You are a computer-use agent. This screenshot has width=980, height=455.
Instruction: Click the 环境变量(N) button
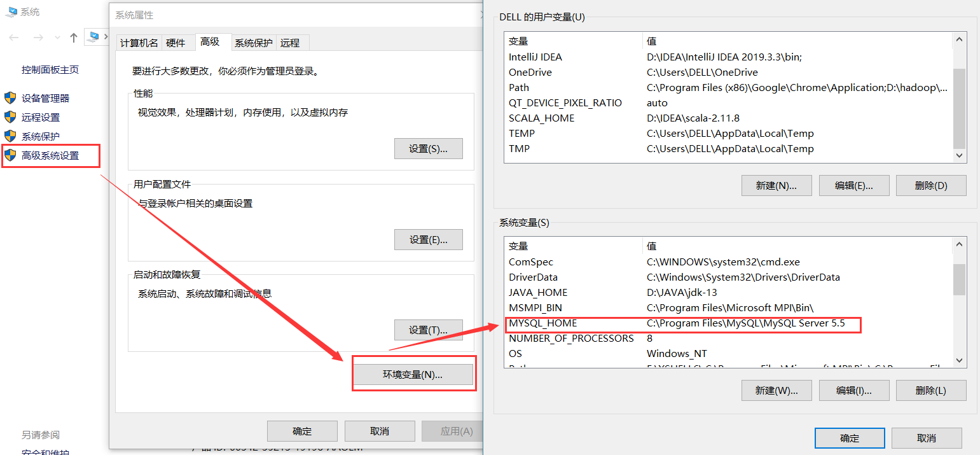(x=413, y=373)
